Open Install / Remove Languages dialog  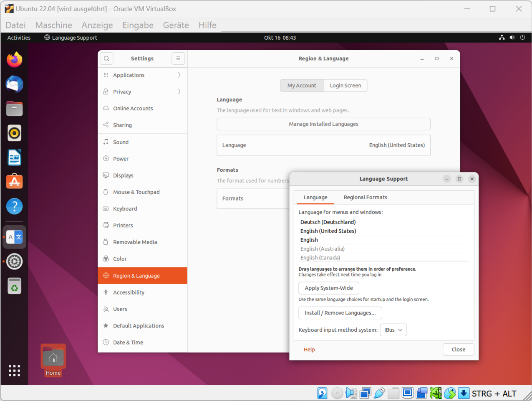click(x=340, y=312)
